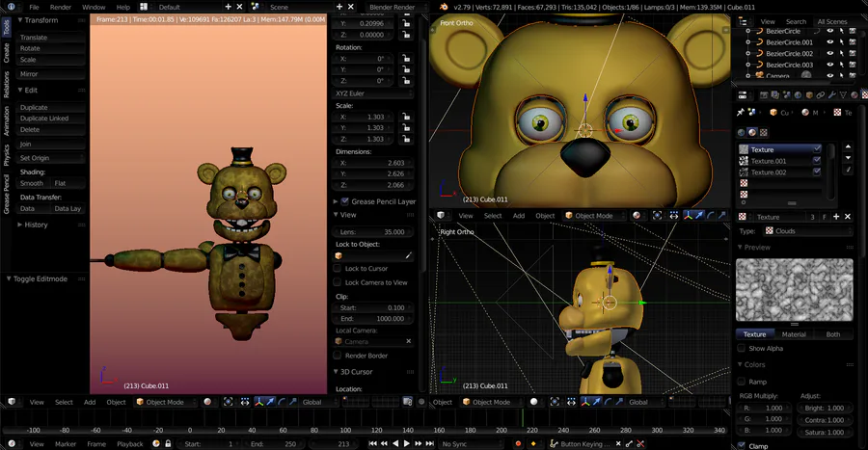
Task: Select rotate manipulator in rendered viewport header
Action: coord(282,402)
